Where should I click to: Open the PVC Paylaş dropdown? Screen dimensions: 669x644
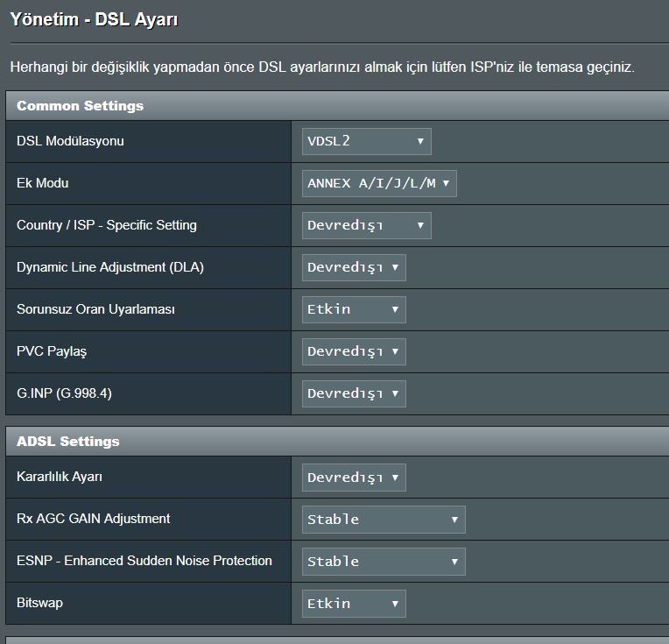pyautogui.click(x=354, y=352)
